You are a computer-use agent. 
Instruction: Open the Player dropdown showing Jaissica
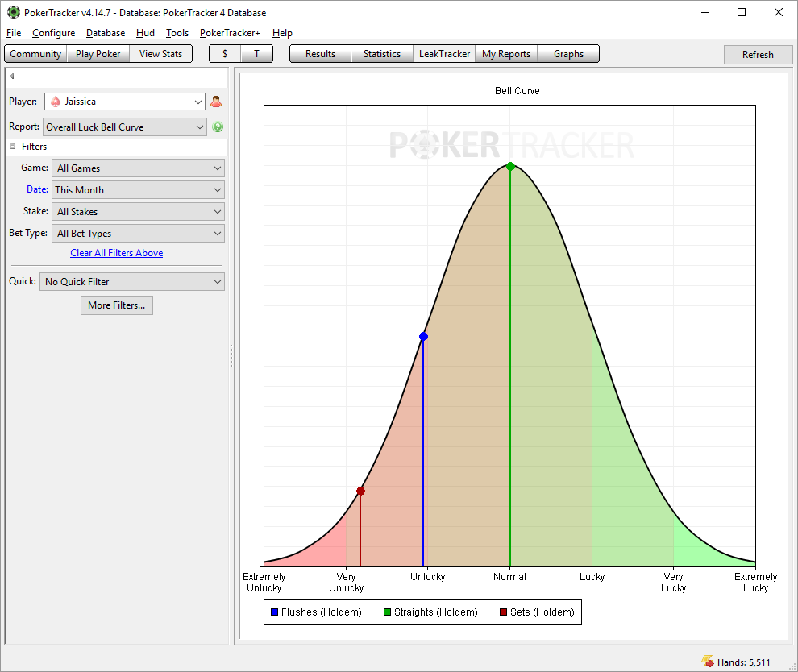125,102
